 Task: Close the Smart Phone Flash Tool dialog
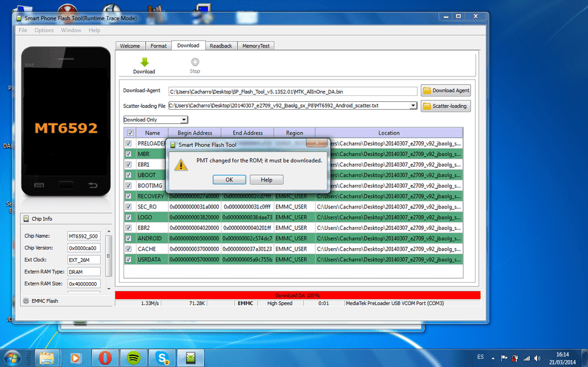[x=317, y=143]
